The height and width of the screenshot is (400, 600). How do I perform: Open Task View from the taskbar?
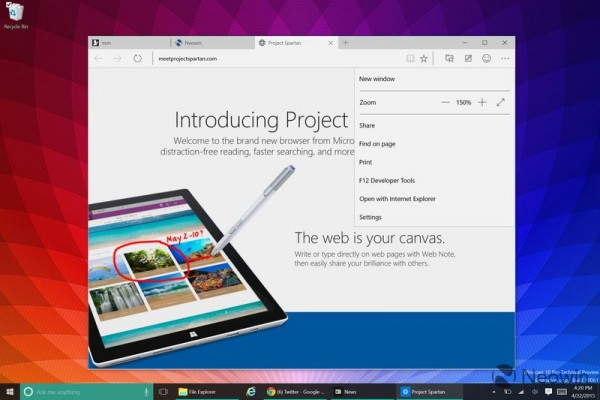(x=163, y=392)
